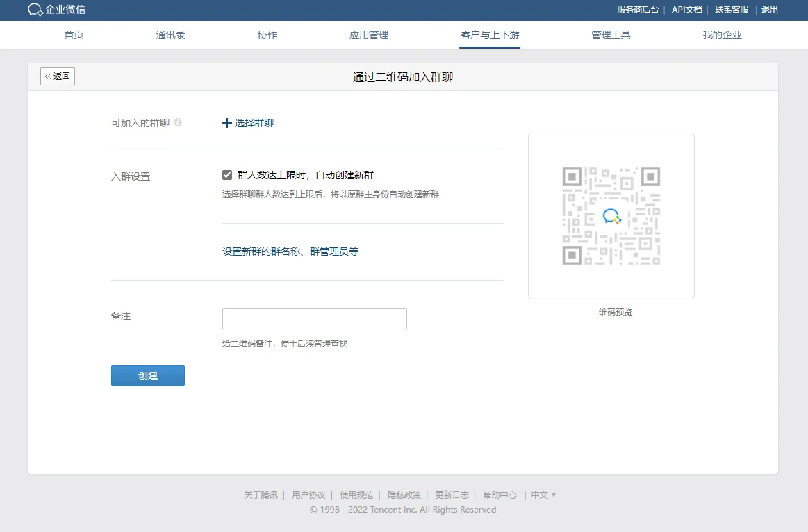Open the 更新日志 footer link
Viewport: 808px width, 532px height.
(452, 495)
